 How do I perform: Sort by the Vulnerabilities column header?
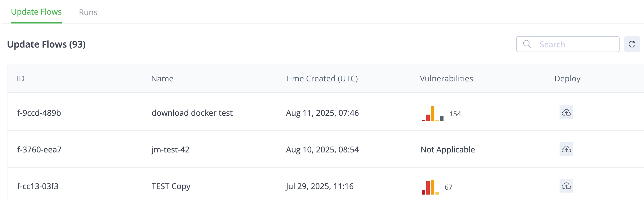click(446, 79)
